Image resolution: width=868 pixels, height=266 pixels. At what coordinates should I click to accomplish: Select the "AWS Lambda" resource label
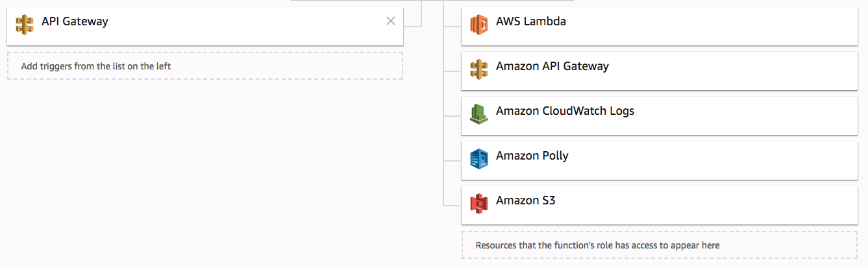[x=530, y=21]
